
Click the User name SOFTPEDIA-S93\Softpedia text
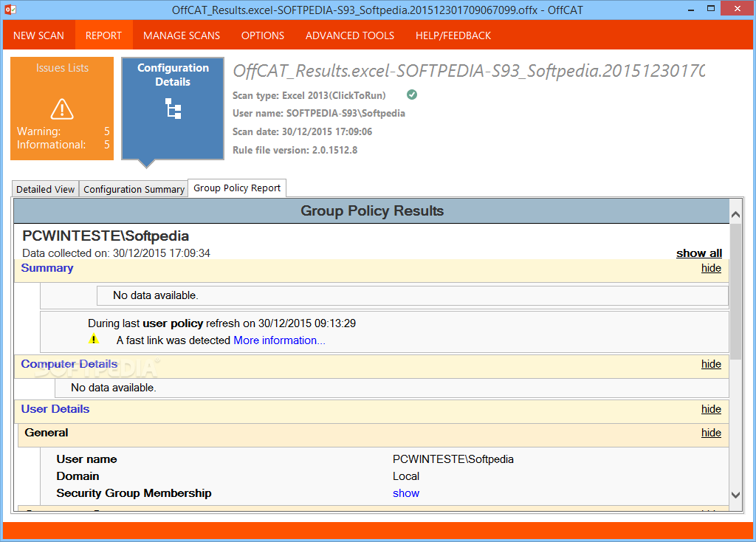319,113
